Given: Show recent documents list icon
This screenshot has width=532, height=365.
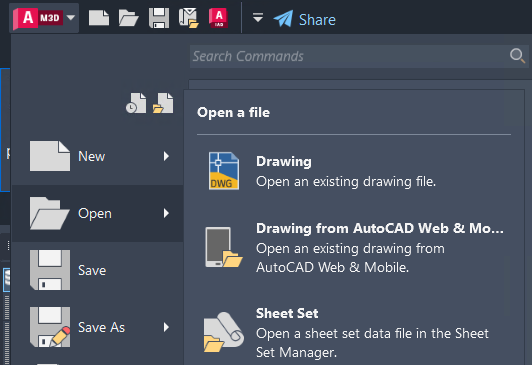Looking at the screenshot, I should pos(136,103).
